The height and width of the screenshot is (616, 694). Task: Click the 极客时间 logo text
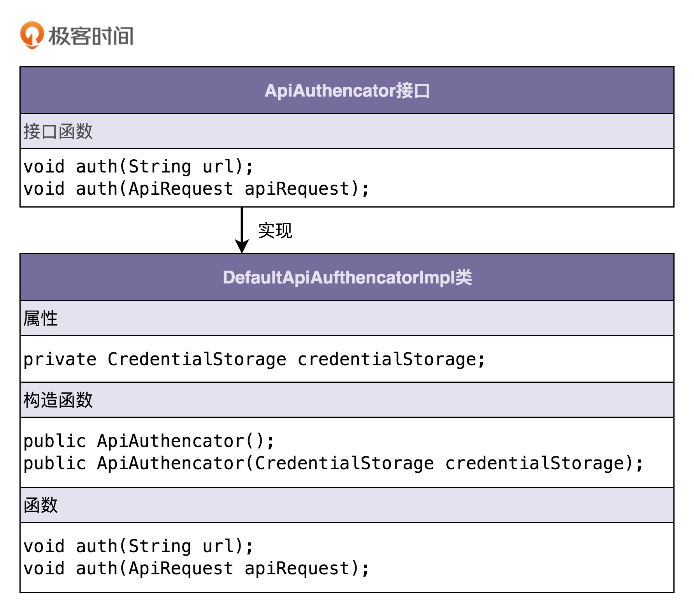[x=91, y=36]
